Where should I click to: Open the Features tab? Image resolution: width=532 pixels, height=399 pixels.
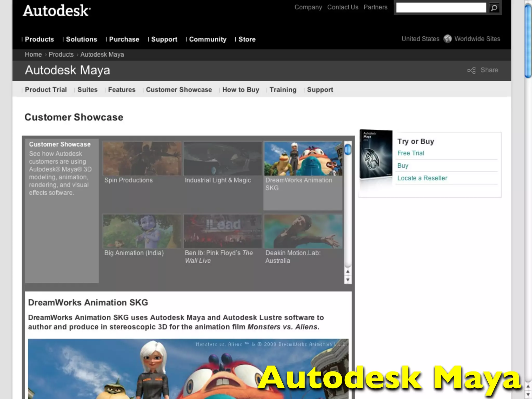122,90
